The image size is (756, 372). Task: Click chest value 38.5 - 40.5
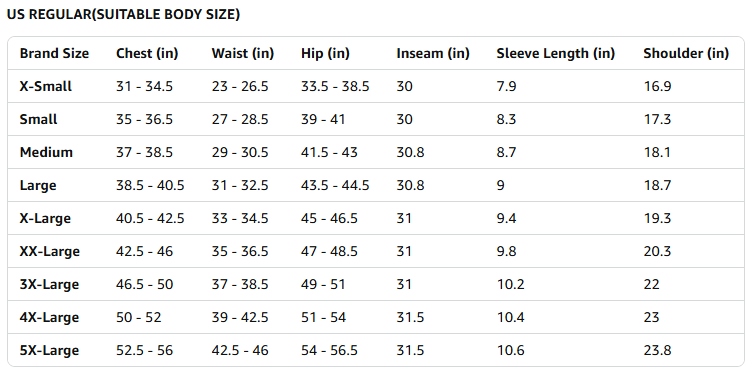150,186
